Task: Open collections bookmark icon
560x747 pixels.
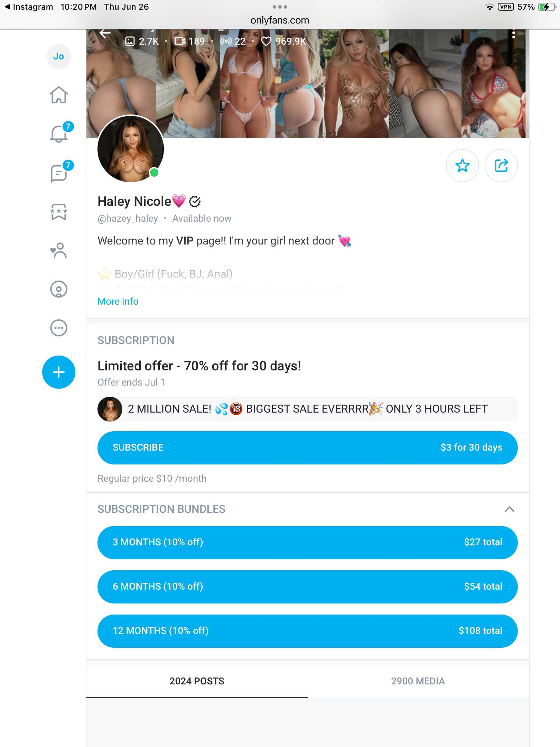Action: tap(59, 212)
